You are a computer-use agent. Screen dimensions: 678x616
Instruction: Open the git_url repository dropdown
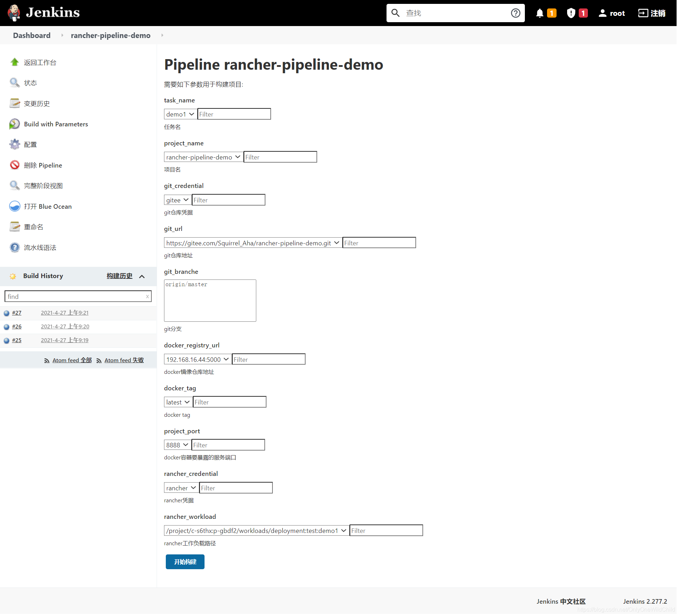[x=253, y=243]
